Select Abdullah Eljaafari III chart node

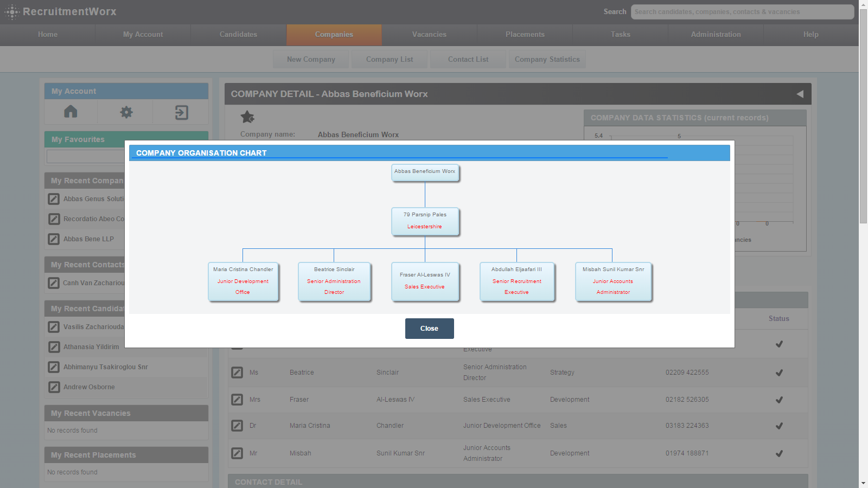click(517, 281)
